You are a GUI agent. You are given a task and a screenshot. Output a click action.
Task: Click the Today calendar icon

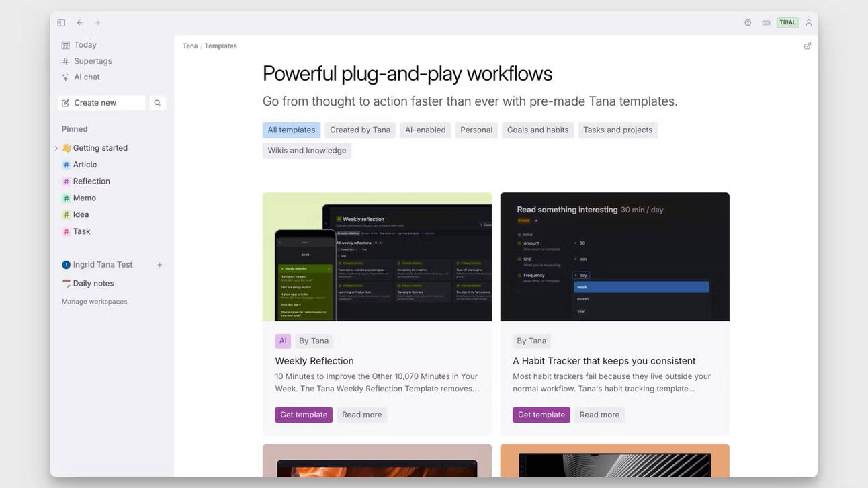(x=65, y=45)
